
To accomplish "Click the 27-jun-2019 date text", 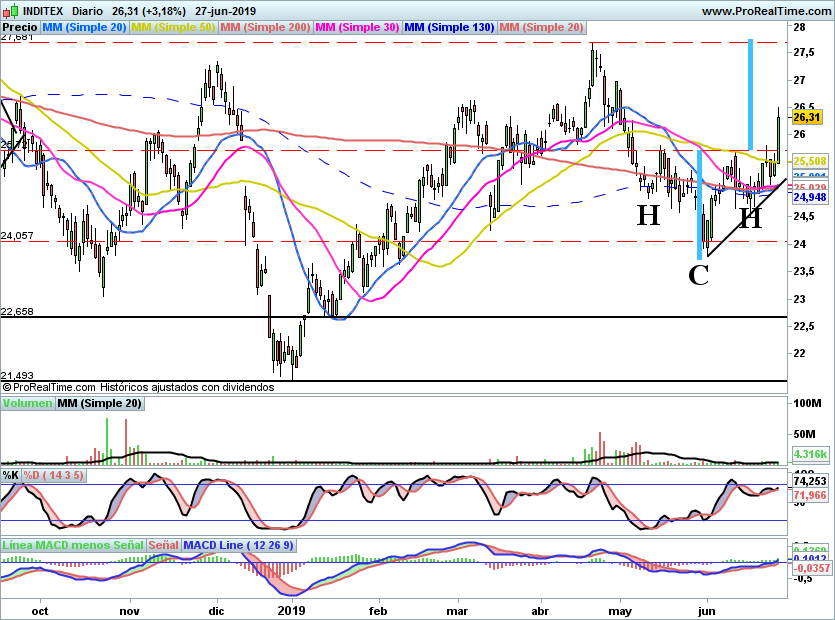I will 225,11.
